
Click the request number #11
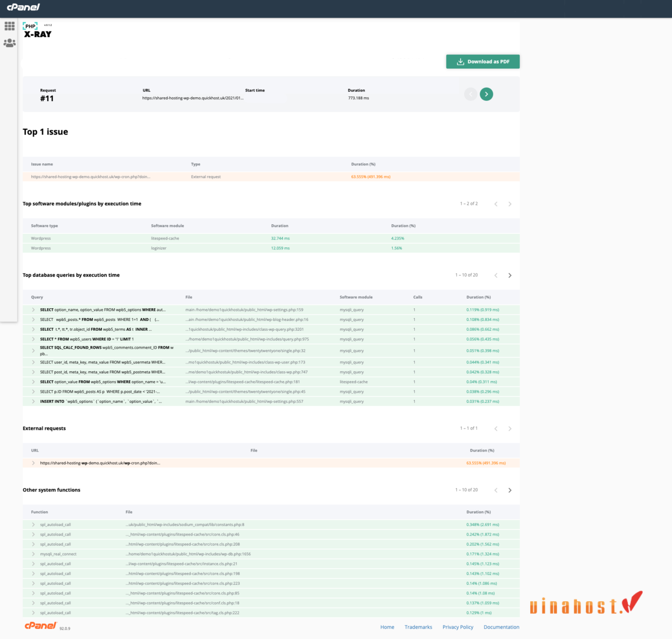pyautogui.click(x=47, y=99)
